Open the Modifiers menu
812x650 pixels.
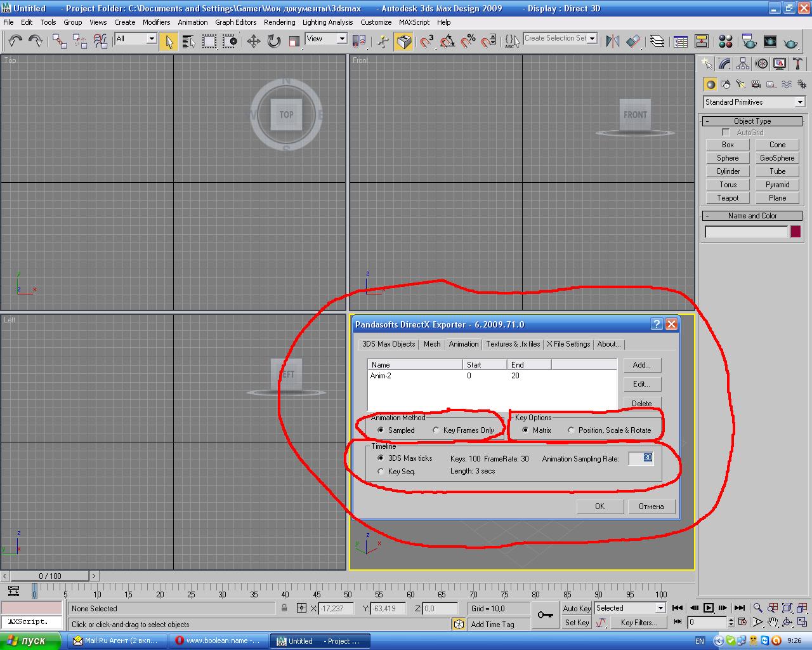click(156, 22)
